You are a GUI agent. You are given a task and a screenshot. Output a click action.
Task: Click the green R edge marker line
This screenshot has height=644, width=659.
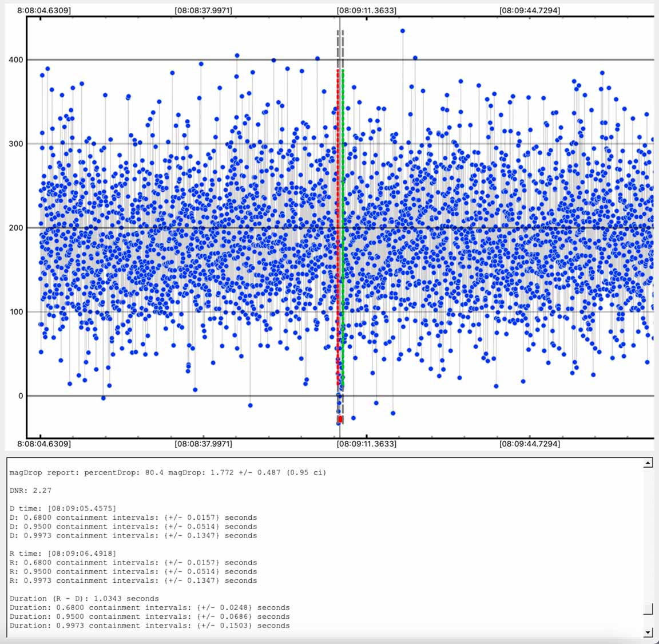tap(343, 227)
